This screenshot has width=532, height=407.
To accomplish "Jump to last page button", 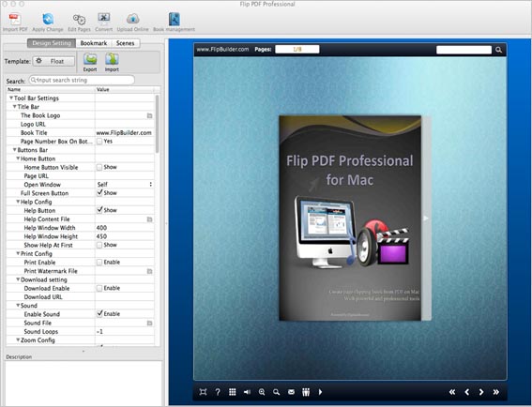I will pos(496,392).
